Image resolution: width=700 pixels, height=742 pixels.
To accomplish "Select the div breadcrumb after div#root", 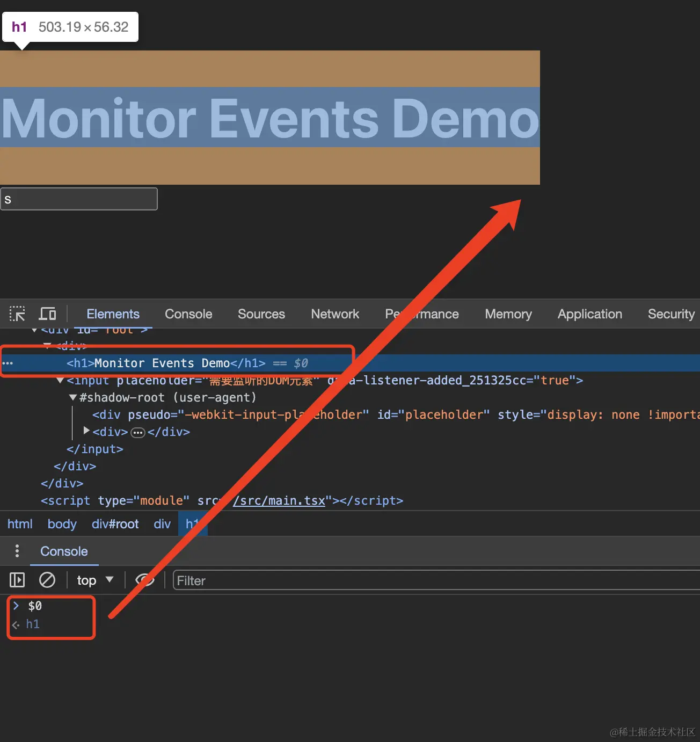I will [162, 524].
